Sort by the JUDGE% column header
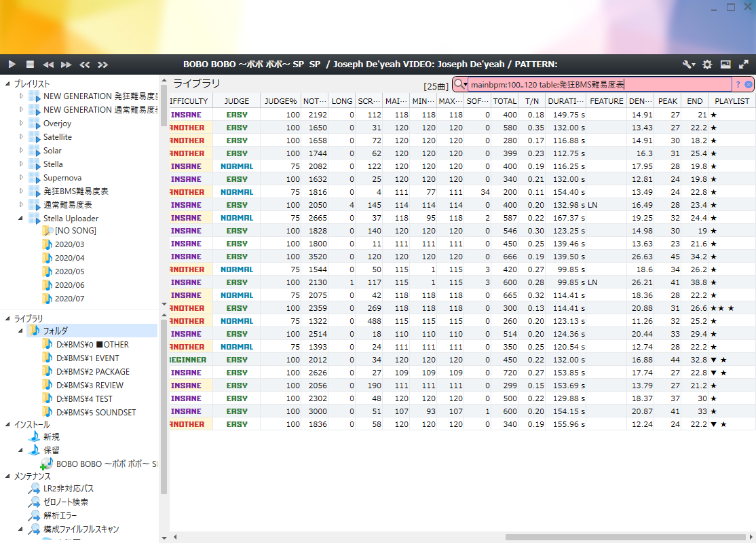The image size is (756, 543). [x=280, y=100]
